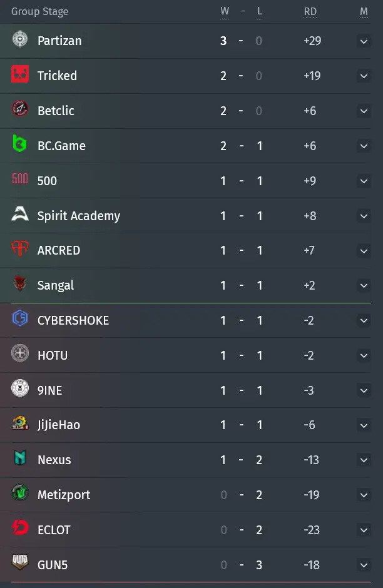Open the 500 team name link
This screenshot has height=588, width=383.
coord(47,181)
